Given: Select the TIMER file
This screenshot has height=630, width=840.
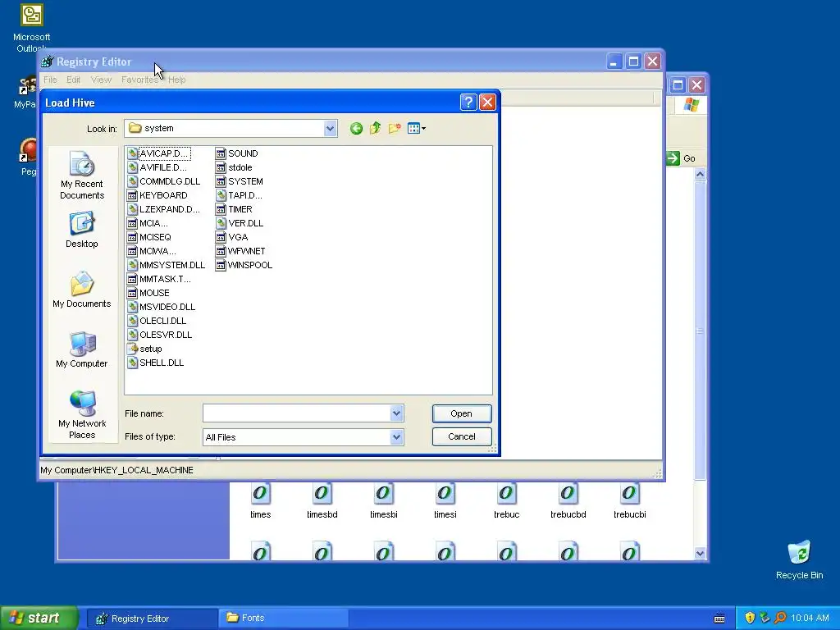Looking at the screenshot, I should 234,209.
